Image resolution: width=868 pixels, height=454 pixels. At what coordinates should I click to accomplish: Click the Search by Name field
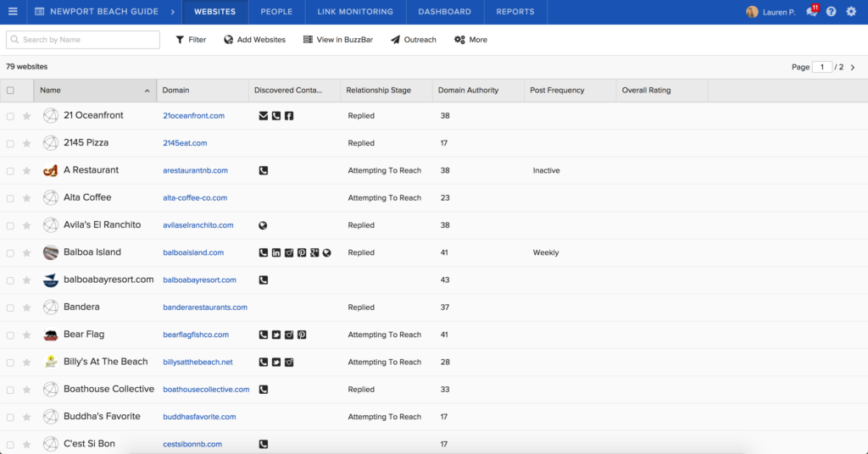[x=83, y=40]
